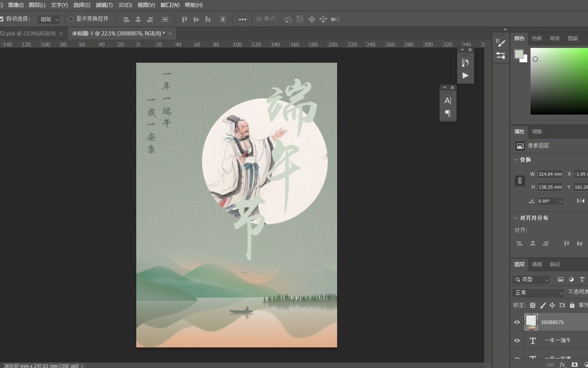Switch to the 路径 tab
The height and width of the screenshot is (368, 588).
click(555, 264)
